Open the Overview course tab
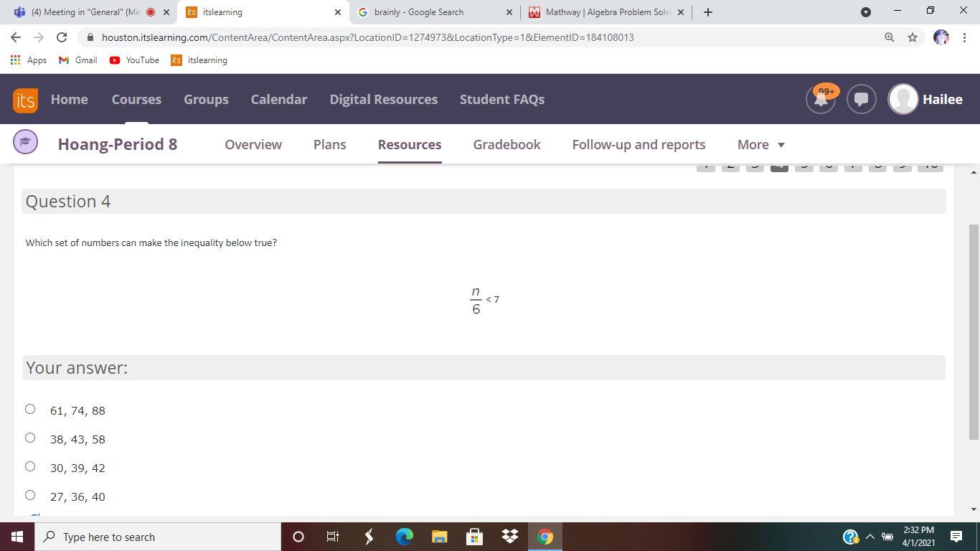Image resolution: width=980 pixels, height=551 pixels. (253, 144)
